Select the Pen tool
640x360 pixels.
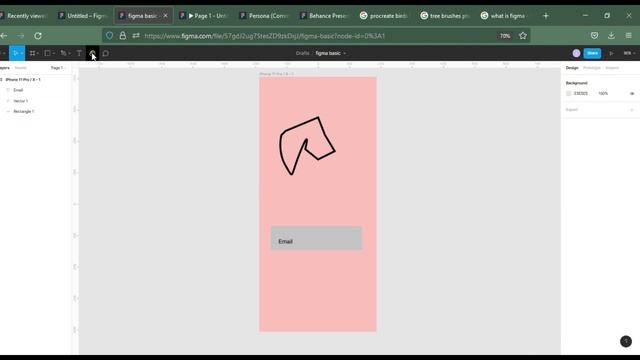tap(63, 53)
